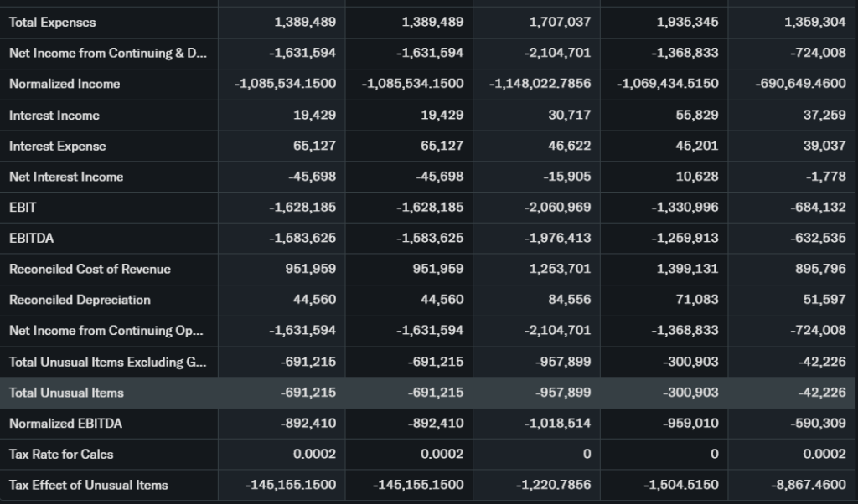Click the Total Expenses row label
Image resolution: width=858 pixels, height=504 pixels.
(53, 23)
